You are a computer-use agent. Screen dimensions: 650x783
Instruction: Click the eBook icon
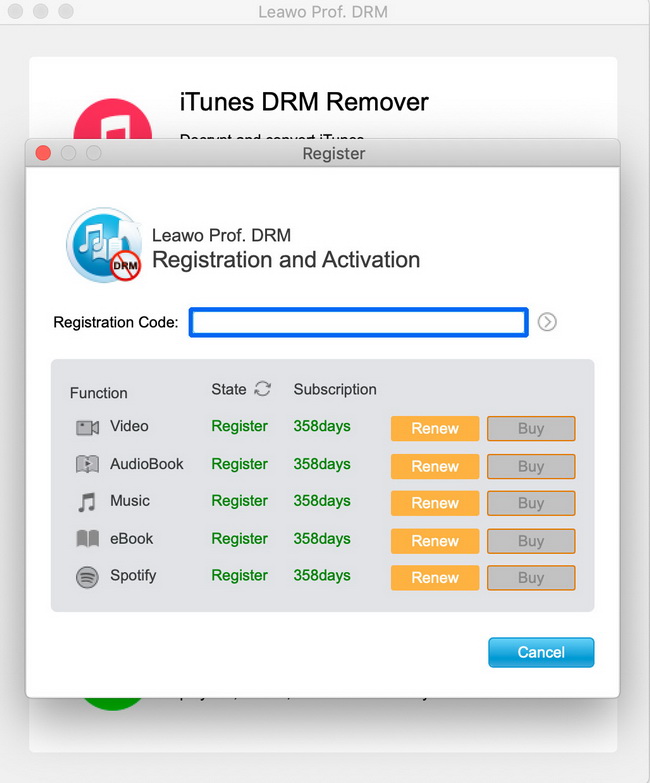click(87, 539)
